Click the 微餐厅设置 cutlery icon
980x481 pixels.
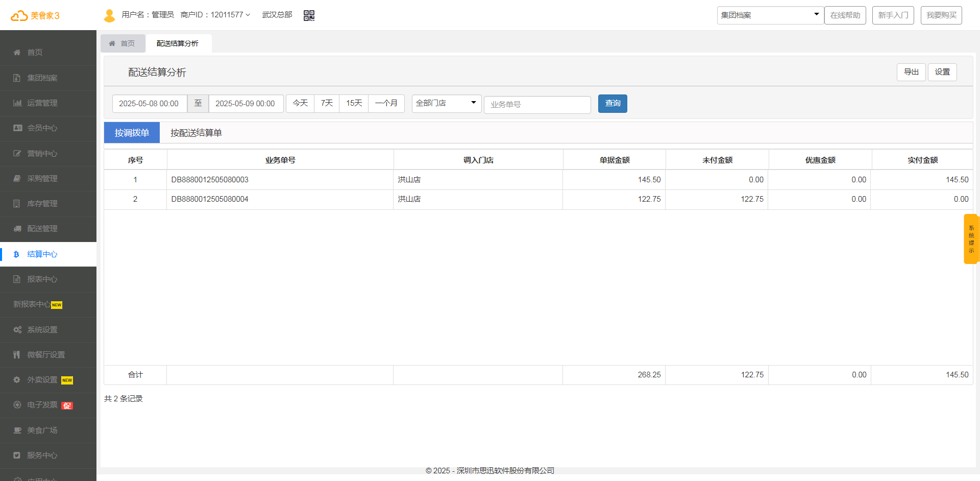(x=17, y=354)
